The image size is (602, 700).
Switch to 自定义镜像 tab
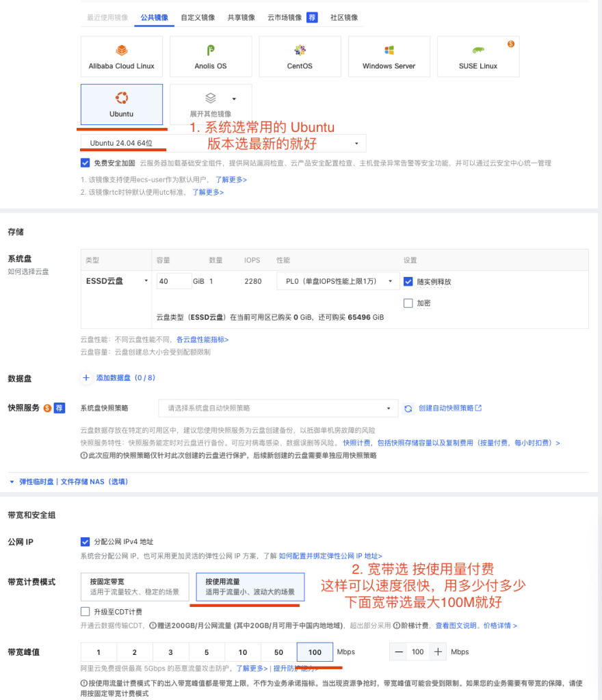tap(198, 17)
